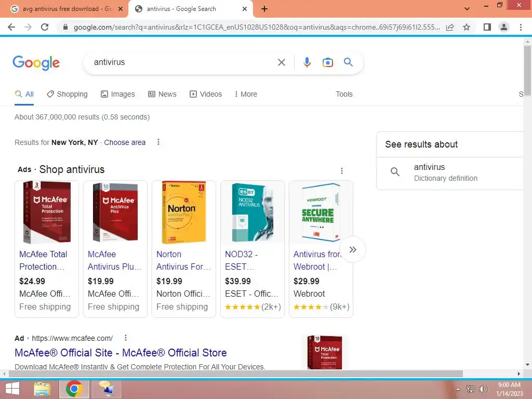
Task: Expand the tab search chevron
Action: click(467, 9)
